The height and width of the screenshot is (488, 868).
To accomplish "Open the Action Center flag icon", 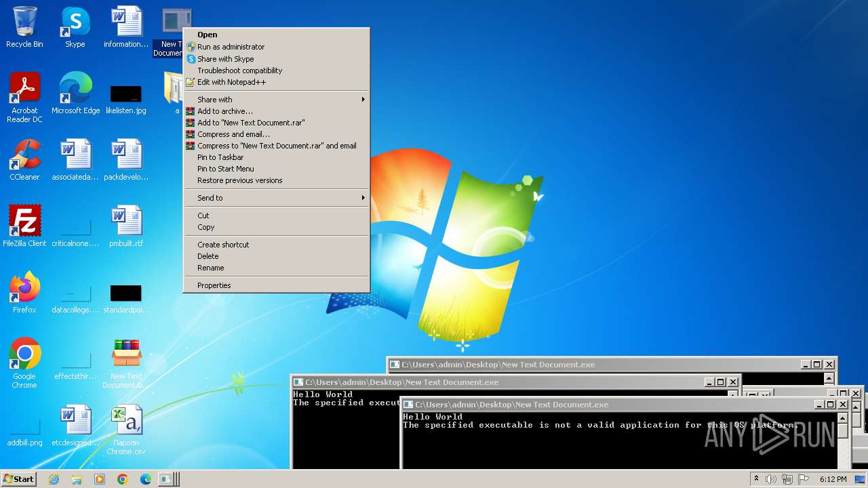I will click(x=804, y=479).
